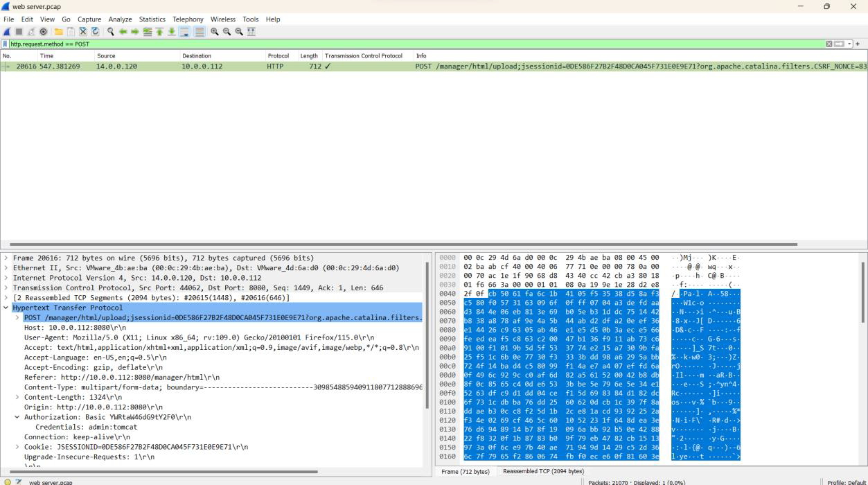
Task: Open display filter history dropdown arrow
Action: coord(849,44)
